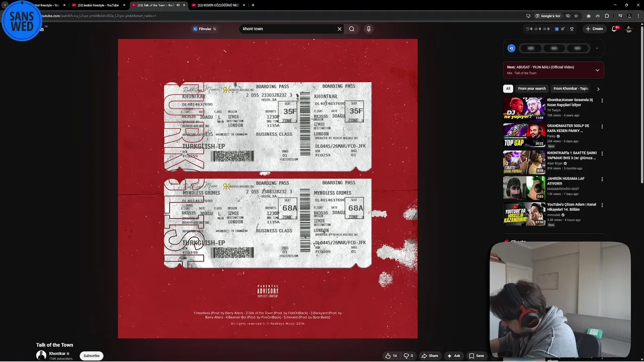Click the install/cast screen icon in address bar

point(528,16)
